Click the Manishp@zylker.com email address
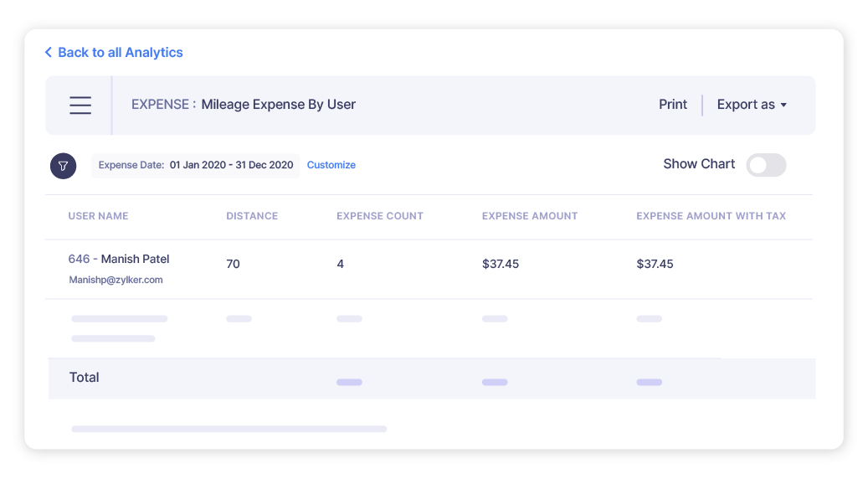The height and width of the screenshot is (479, 868). click(x=116, y=281)
